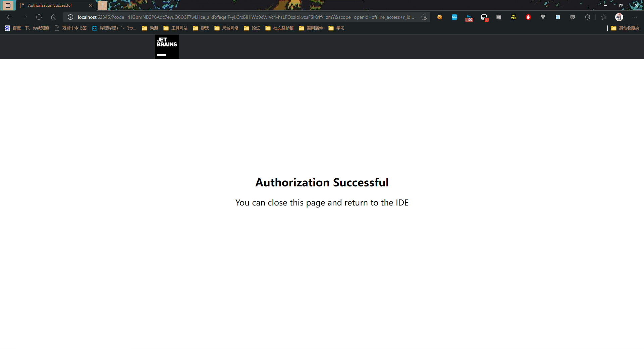Open the 百度一下 bookmark link
This screenshot has width=644, height=349.
click(27, 28)
